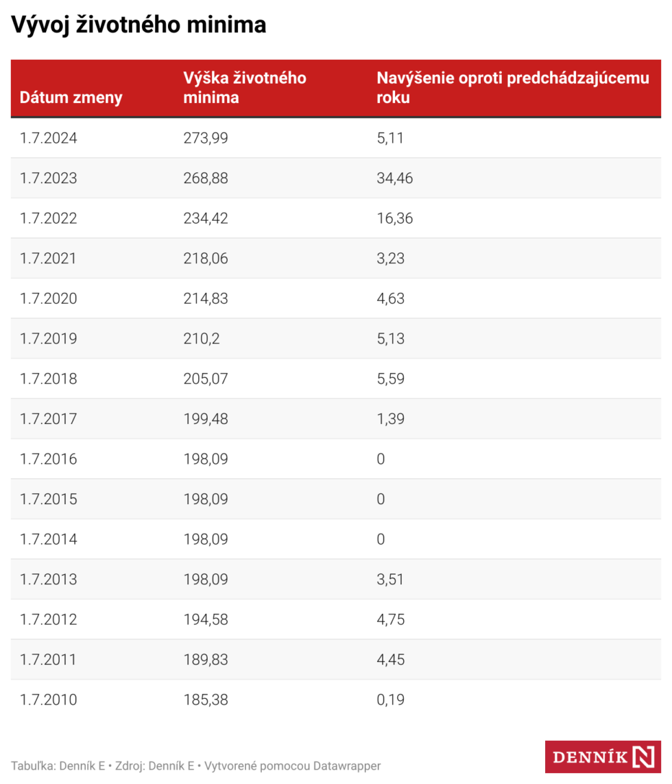Click the Výška životného minima column header
The image size is (672, 784).
[244, 88]
